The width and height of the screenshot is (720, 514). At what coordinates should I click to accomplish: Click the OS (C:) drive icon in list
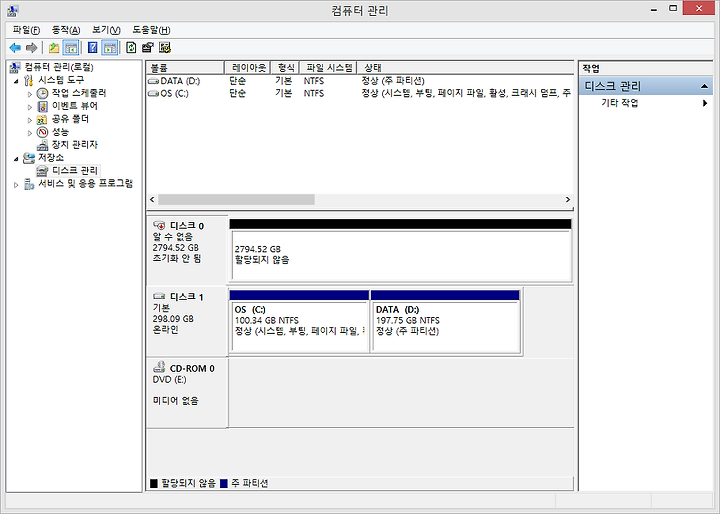pos(153,94)
